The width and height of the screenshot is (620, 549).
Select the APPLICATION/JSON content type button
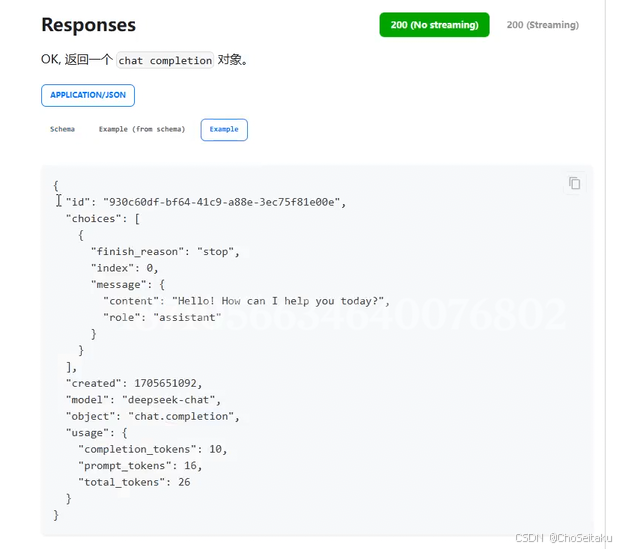point(88,95)
